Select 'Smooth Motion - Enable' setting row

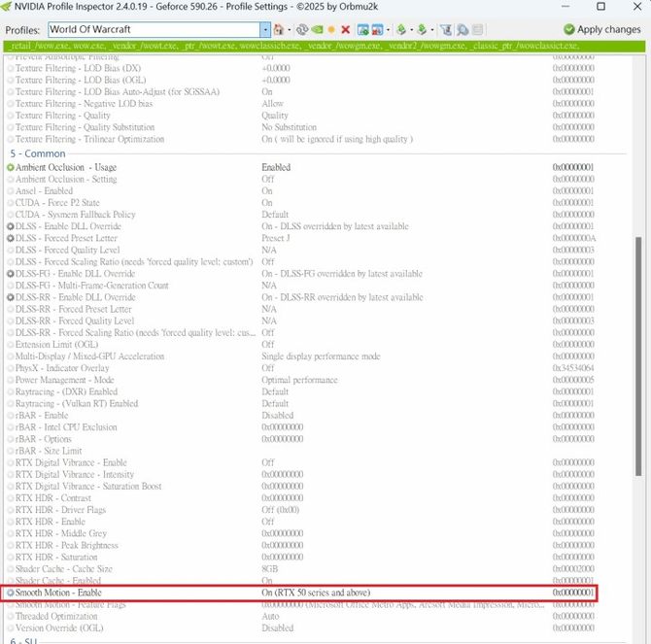coord(299,593)
